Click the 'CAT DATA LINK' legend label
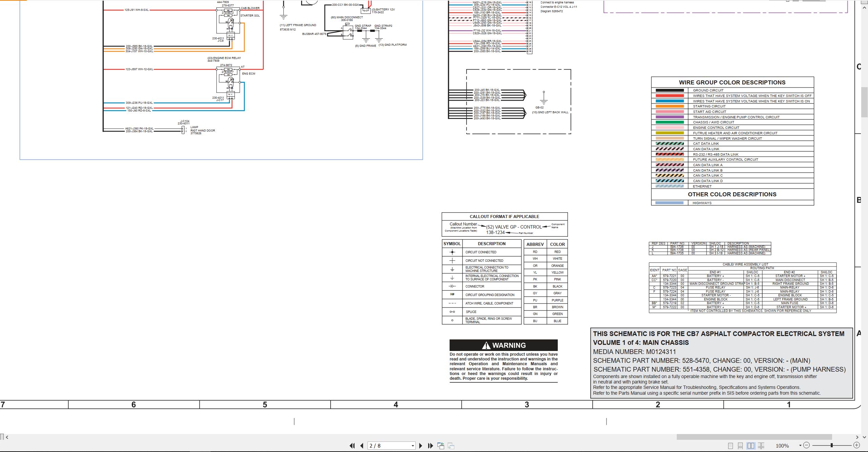This screenshot has width=868, height=452. (x=706, y=143)
